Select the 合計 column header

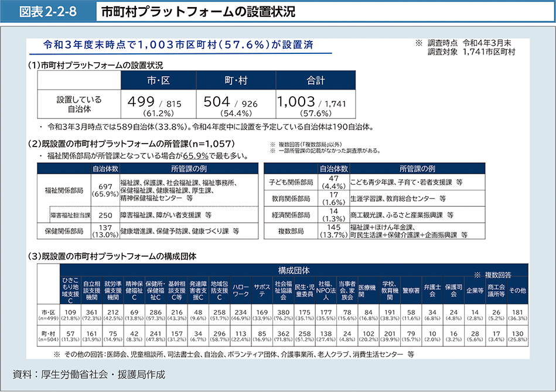point(315,80)
